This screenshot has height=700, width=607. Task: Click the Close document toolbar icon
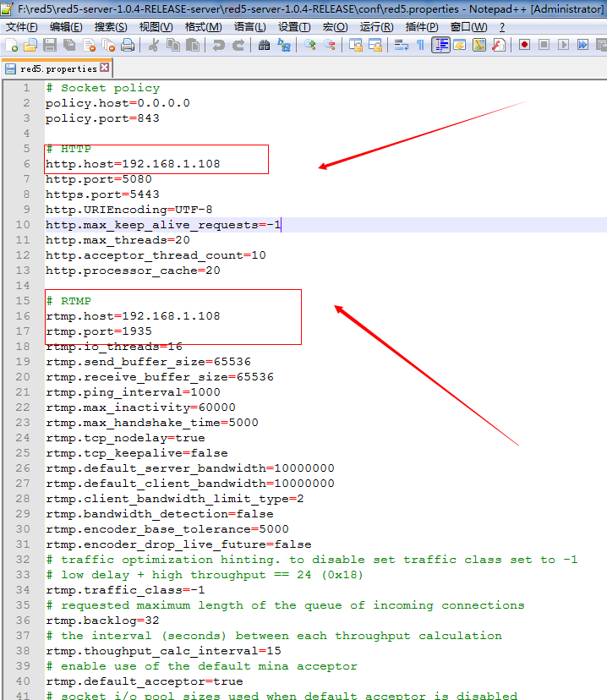point(90,45)
